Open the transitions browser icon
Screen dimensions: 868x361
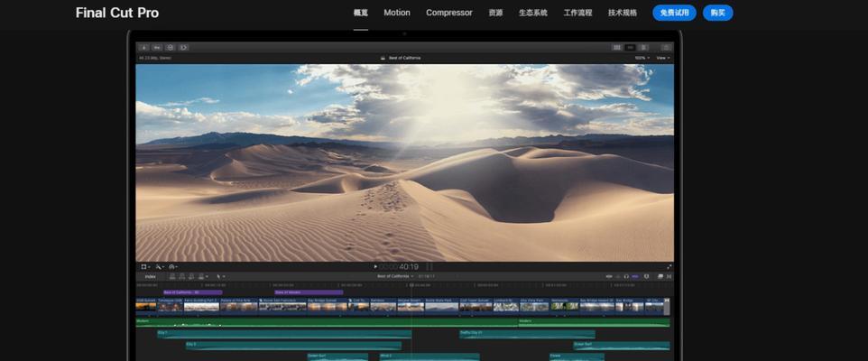click(669, 276)
